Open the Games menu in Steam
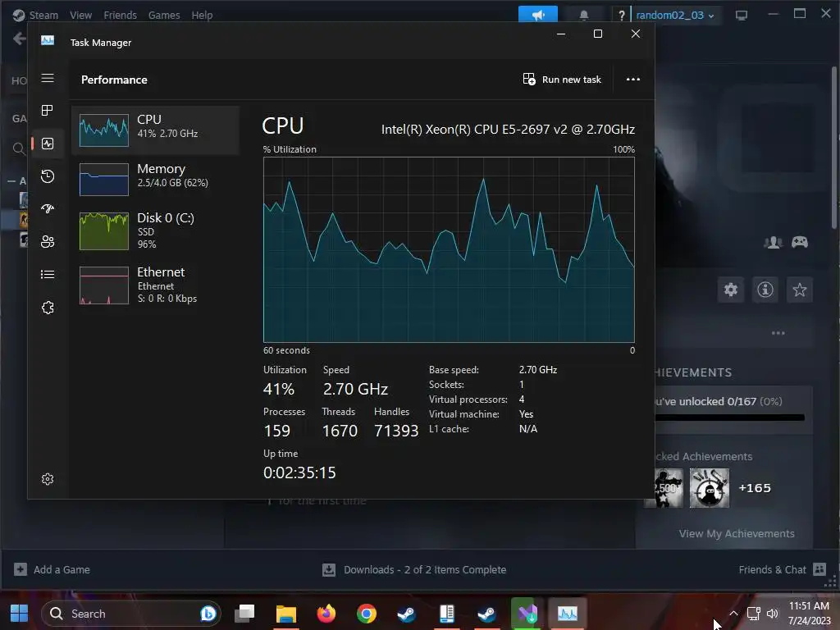Screen dimensions: 840x630 tap(164, 15)
